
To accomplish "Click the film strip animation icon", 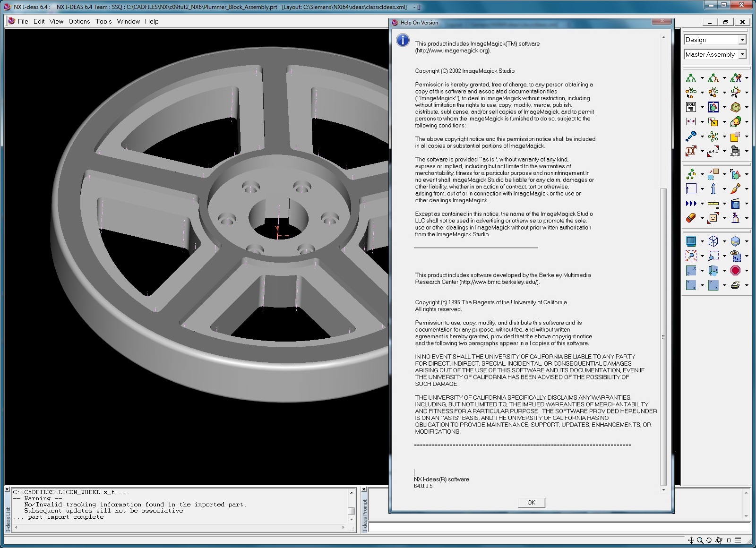I will point(691,151).
